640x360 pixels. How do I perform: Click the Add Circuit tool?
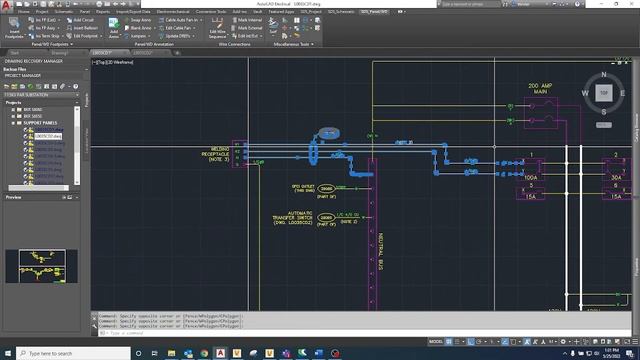(80, 20)
